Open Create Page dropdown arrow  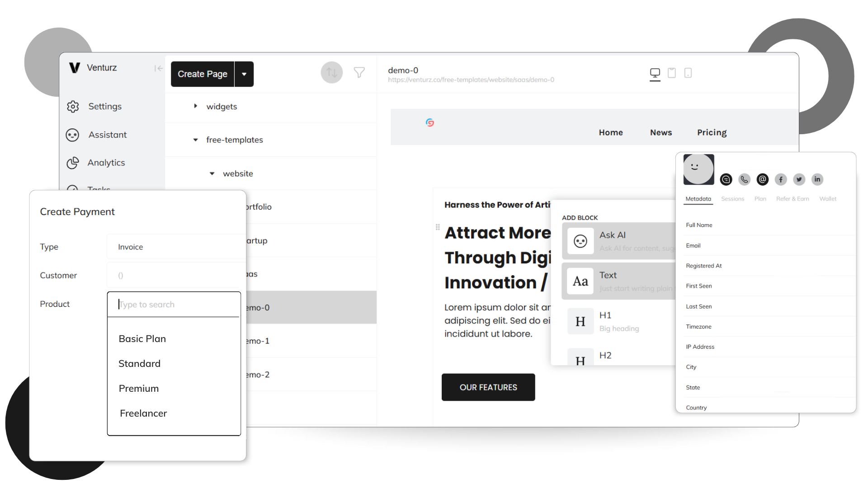[x=244, y=74]
